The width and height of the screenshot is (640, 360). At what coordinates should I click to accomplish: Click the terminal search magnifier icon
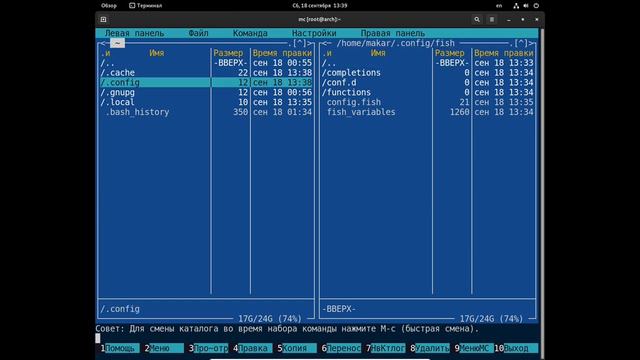pos(477,19)
